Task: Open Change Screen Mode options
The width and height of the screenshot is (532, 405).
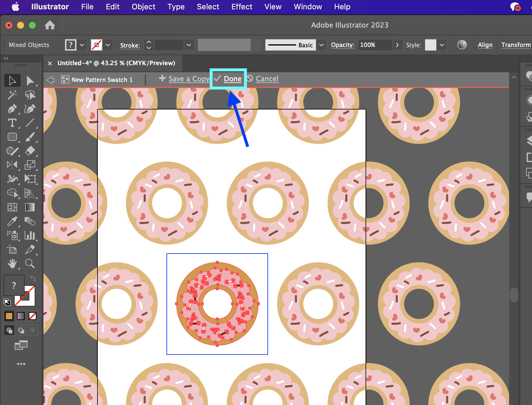Action: coord(21,345)
